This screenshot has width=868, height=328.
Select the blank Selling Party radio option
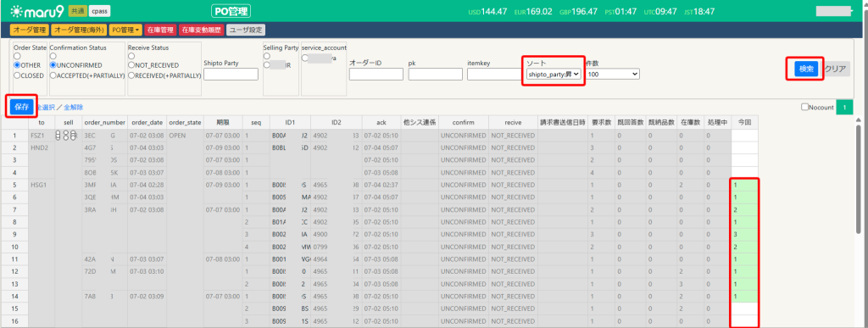[x=267, y=56]
